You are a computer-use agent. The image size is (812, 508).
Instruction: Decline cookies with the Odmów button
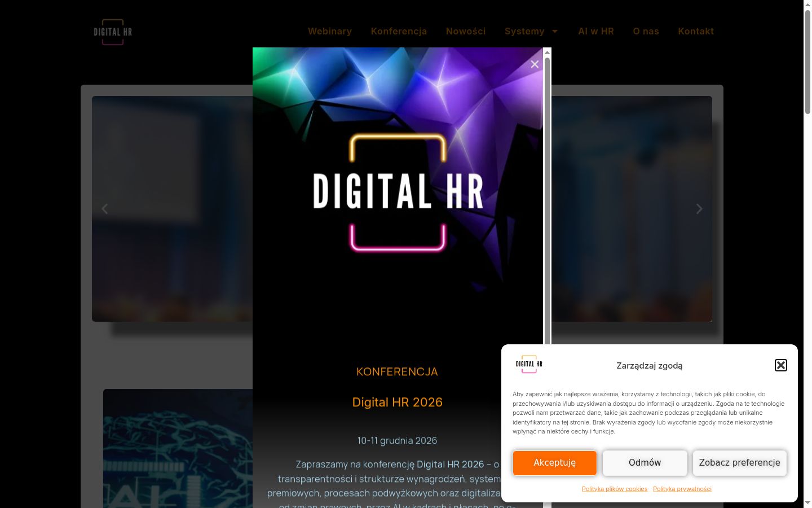645,463
